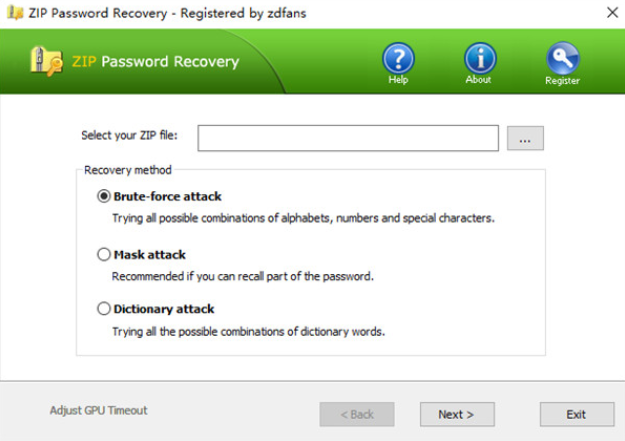625x441 pixels.
Task: Click the Dictionary attack description text
Action: point(248,331)
